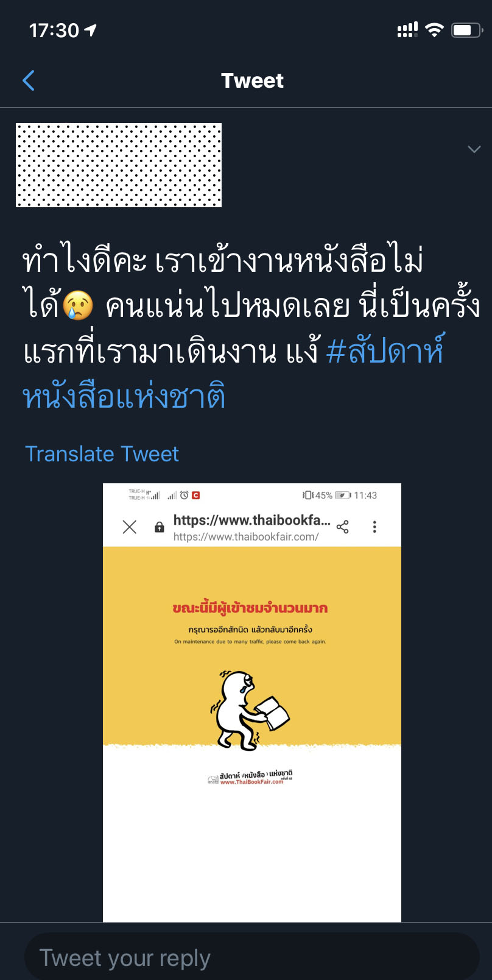The image size is (492, 980).
Task: Tap the share icon in embedded browser
Action: pyautogui.click(x=343, y=527)
